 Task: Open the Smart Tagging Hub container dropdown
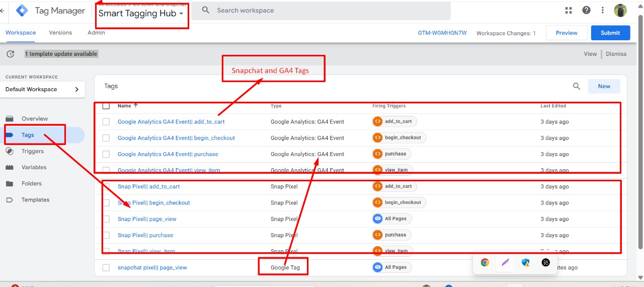coord(141,14)
